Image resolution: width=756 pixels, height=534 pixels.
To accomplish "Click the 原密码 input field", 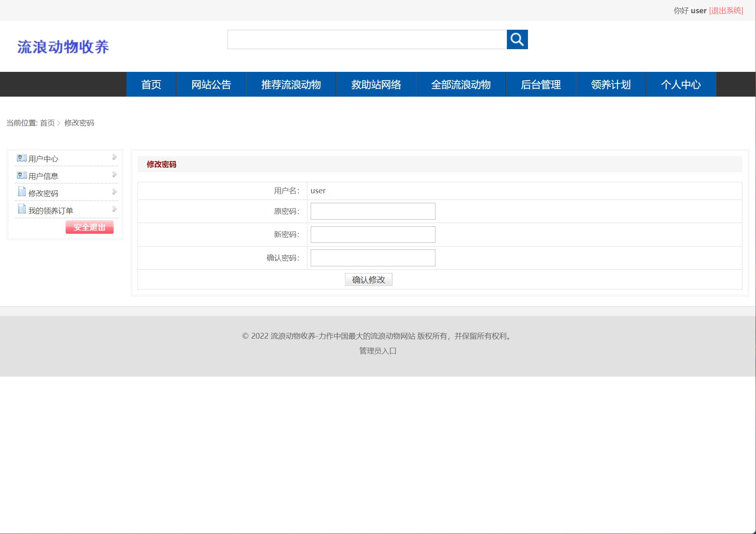I will point(372,211).
